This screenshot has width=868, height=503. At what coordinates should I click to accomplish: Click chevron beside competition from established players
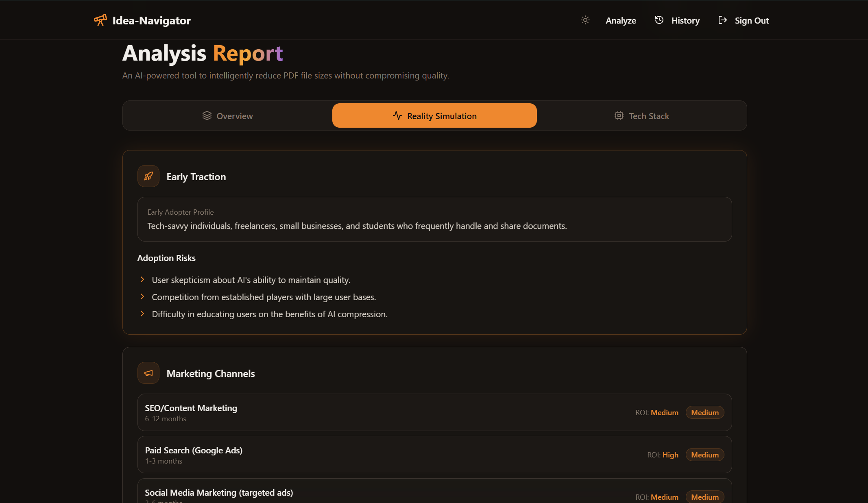point(142,296)
